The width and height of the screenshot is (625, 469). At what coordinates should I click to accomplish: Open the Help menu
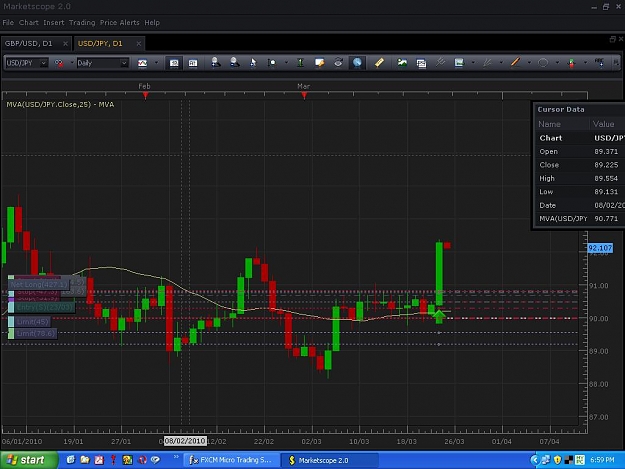point(152,23)
